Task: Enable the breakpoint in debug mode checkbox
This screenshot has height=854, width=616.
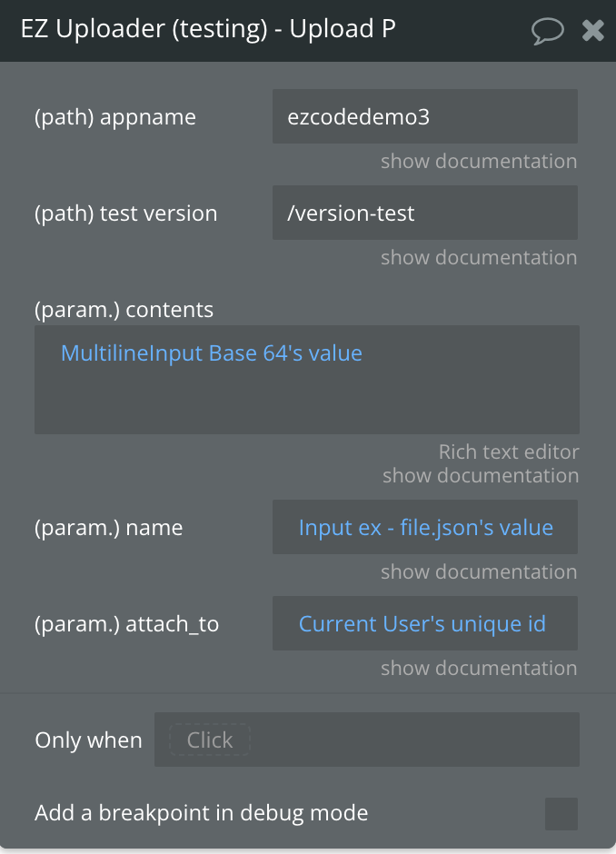Action: point(561,814)
